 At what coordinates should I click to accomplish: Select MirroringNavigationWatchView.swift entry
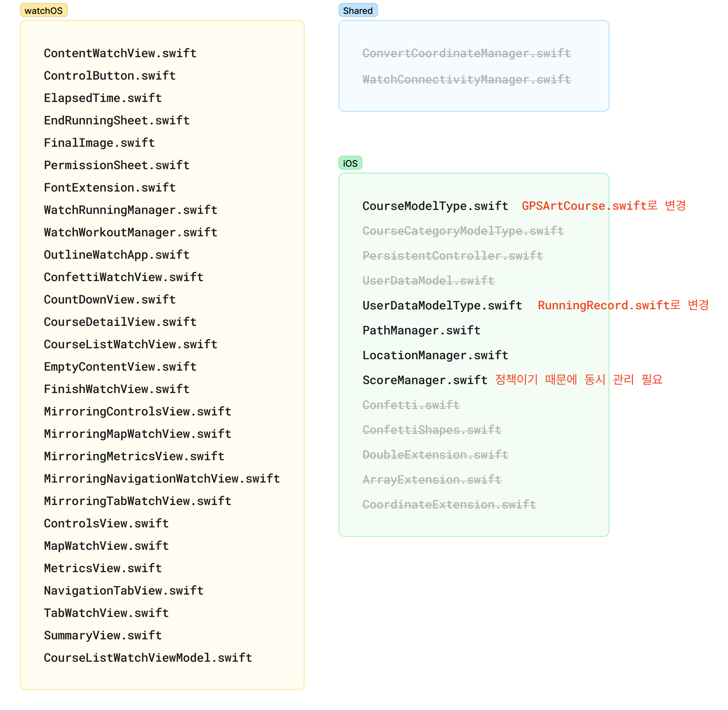tap(162, 478)
